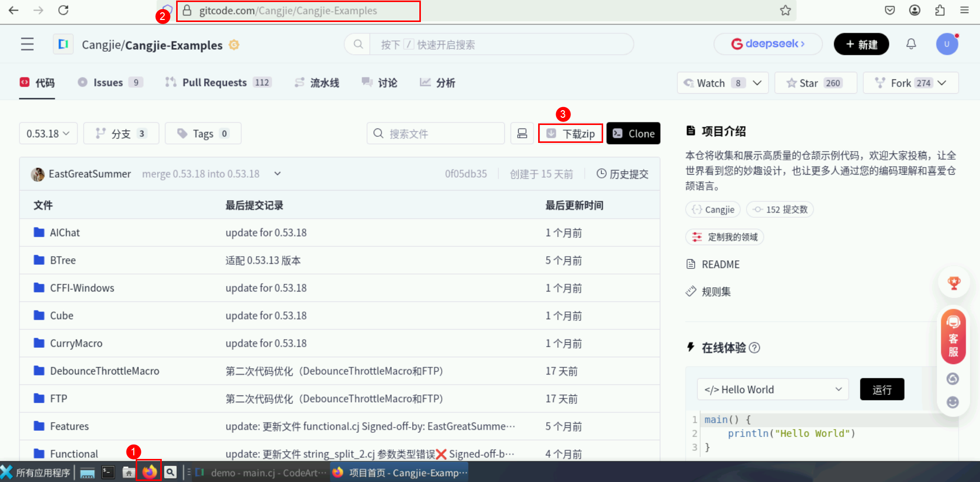Open the branch selector showing 0.53.18
Viewport: 980px width, 482px height.
coord(48,133)
